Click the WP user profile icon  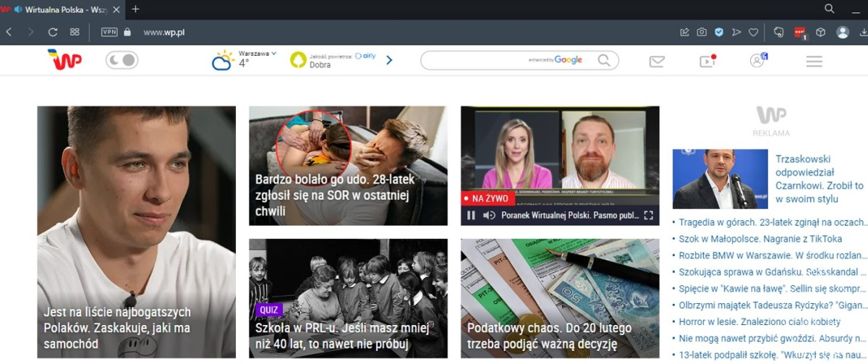(x=757, y=61)
